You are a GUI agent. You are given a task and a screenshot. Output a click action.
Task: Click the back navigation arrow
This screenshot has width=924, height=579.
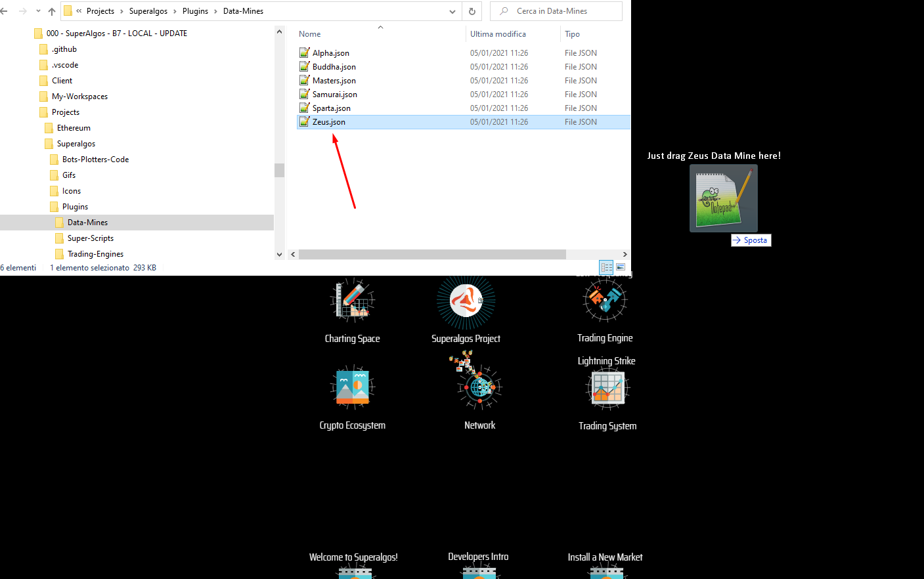(x=4, y=11)
